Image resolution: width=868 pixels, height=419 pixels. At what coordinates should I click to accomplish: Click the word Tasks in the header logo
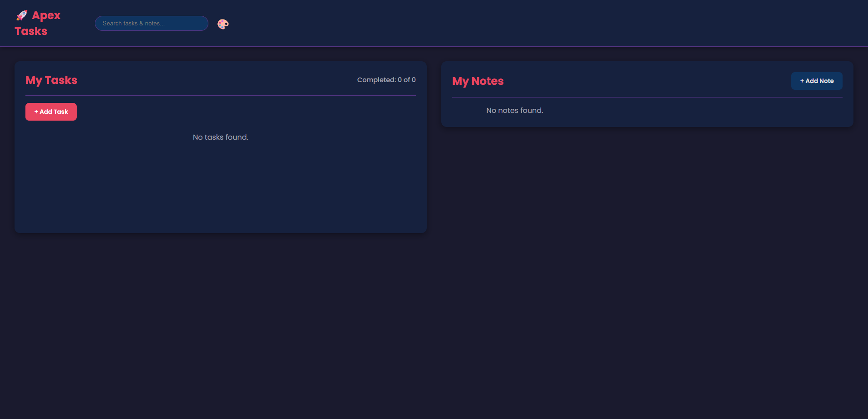coord(31,31)
